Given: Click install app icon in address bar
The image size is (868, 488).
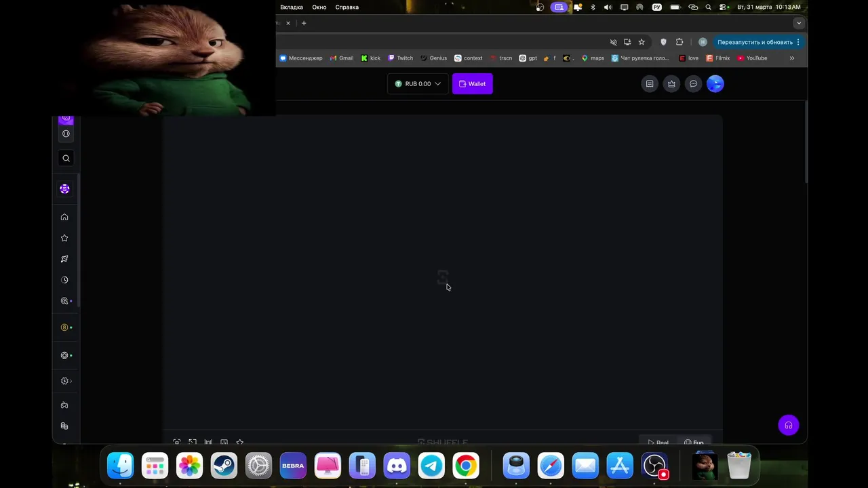Looking at the screenshot, I should point(627,42).
